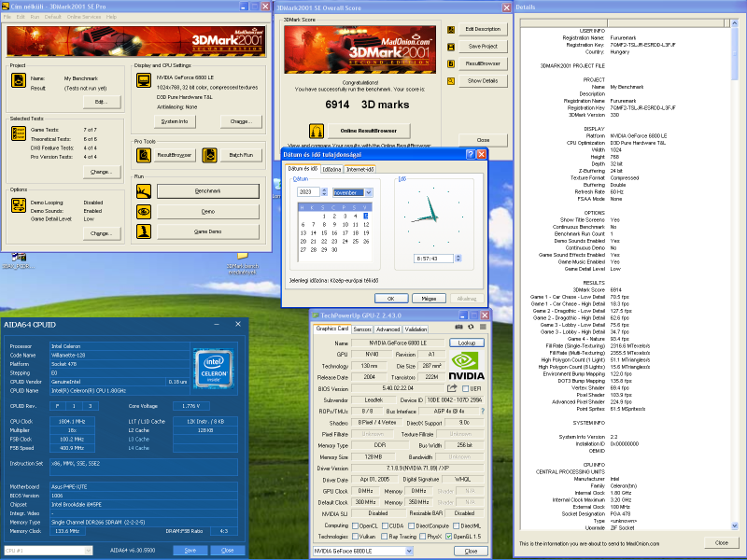Click Show Details in Overall Score window
This screenshot has height=560, width=747.
coord(483,81)
